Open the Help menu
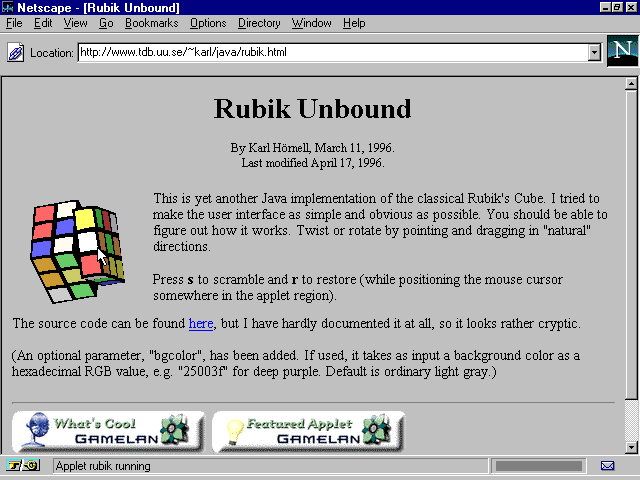The width and height of the screenshot is (640, 480). (354, 23)
